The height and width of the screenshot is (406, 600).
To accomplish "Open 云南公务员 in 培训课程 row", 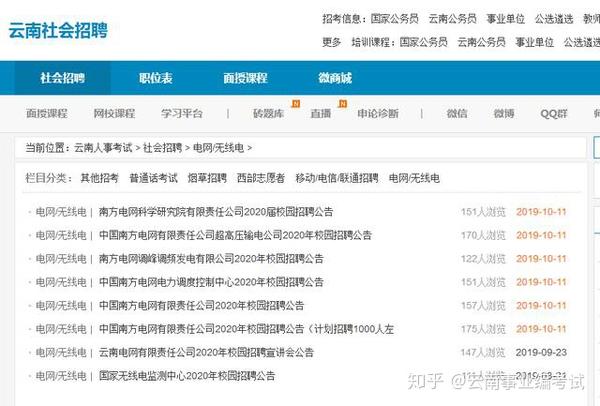I will click(481, 42).
